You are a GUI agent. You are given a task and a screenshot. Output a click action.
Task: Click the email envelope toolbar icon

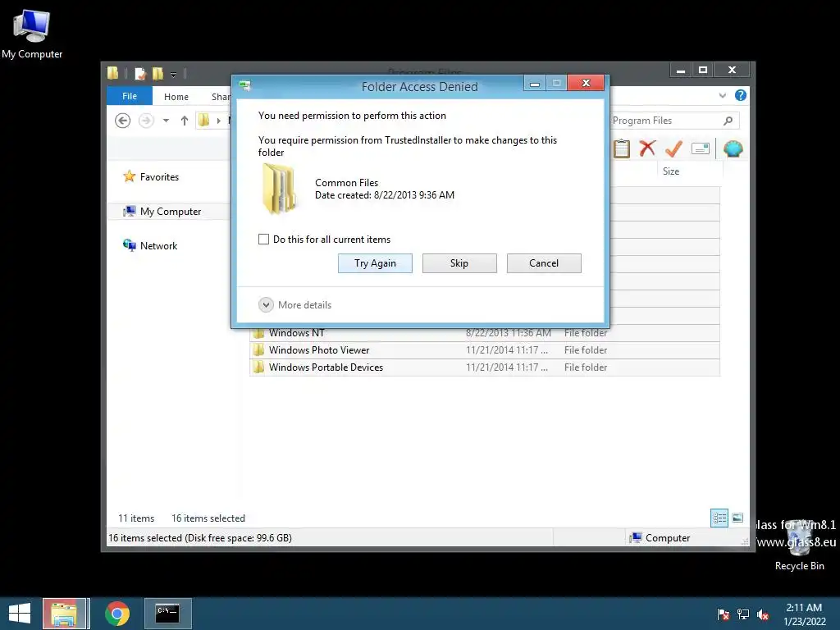[x=701, y=148]
